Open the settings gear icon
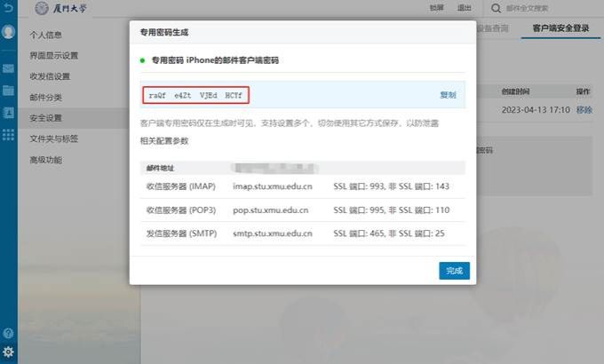 (9, 352)
